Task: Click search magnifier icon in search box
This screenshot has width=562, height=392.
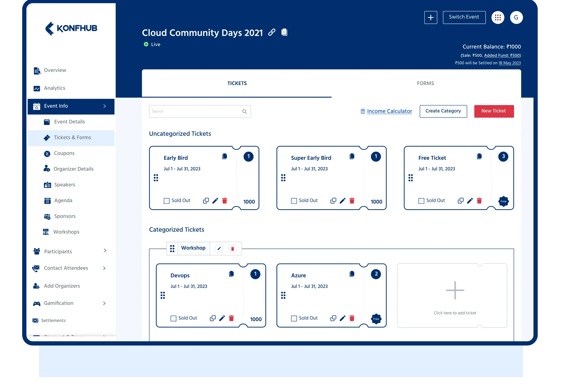Action: click(x=245, y=111)
